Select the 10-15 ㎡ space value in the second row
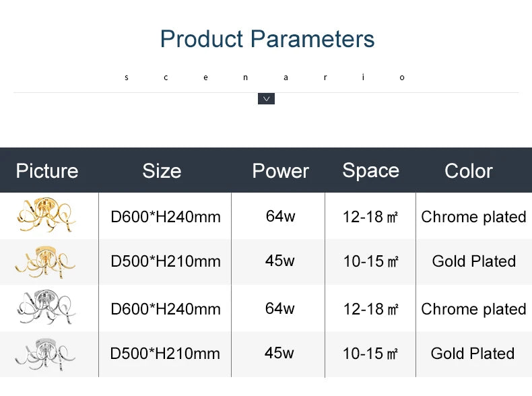The width and height of the screenshot is (532, 396). (x=370, y=261)
